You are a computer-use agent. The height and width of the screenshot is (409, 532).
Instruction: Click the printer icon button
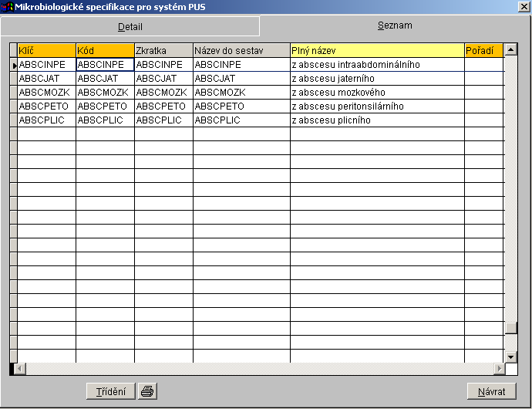pyautogui.click(x=147, y=391)
